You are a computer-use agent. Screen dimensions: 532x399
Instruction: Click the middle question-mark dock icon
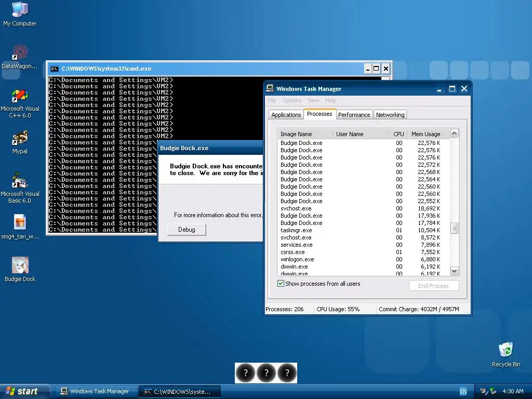tap(267, 373)
